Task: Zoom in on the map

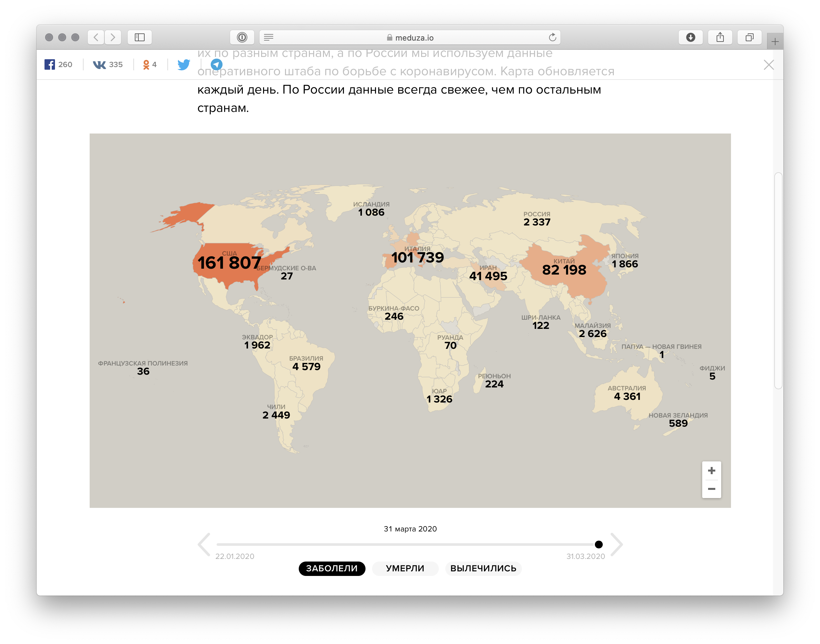Action: (x=711, y=471)
